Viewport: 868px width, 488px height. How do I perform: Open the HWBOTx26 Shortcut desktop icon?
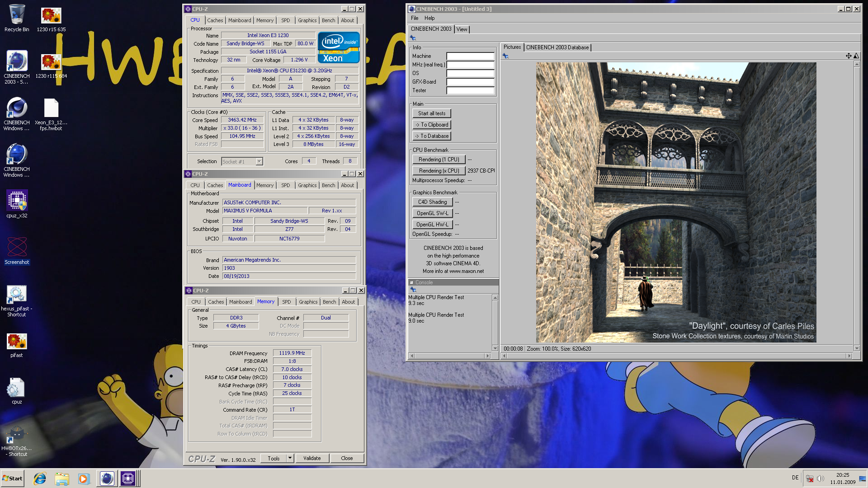coord(17,441)
